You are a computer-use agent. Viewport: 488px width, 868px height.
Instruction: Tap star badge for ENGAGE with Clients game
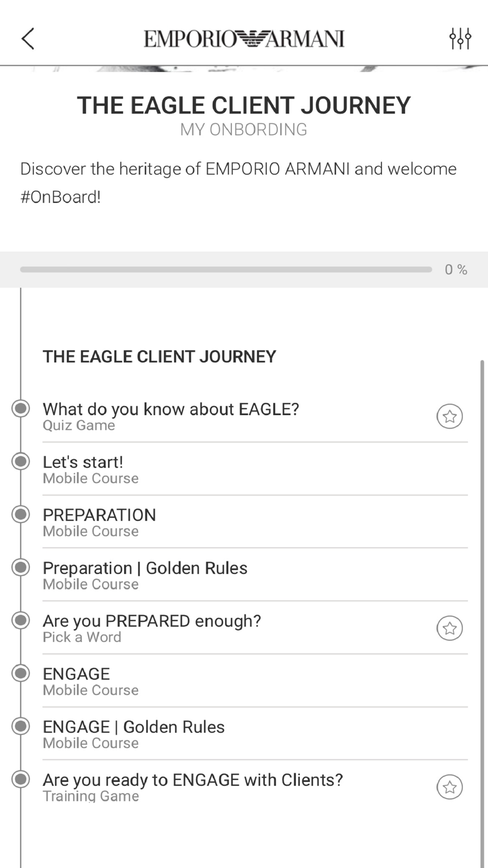(449, 787)
